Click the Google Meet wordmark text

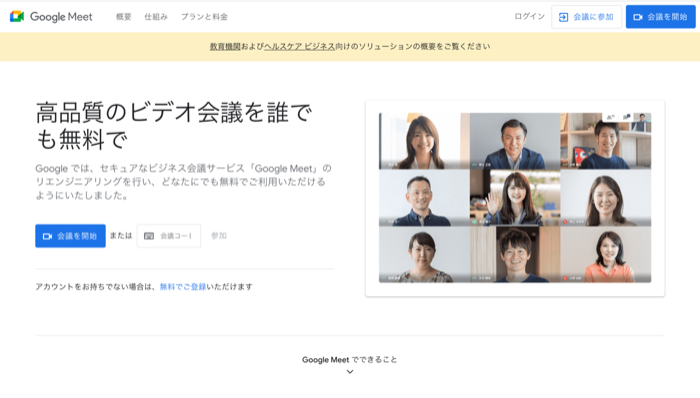[61, 17]
